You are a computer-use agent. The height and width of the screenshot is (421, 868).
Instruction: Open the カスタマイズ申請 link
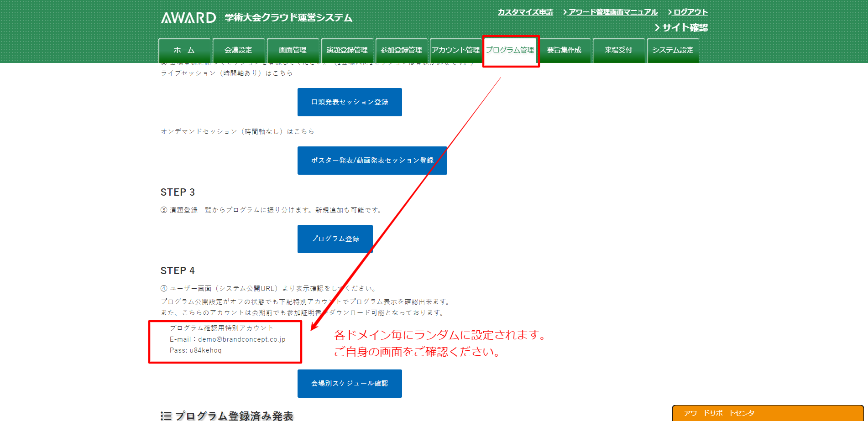pos(525,12)
